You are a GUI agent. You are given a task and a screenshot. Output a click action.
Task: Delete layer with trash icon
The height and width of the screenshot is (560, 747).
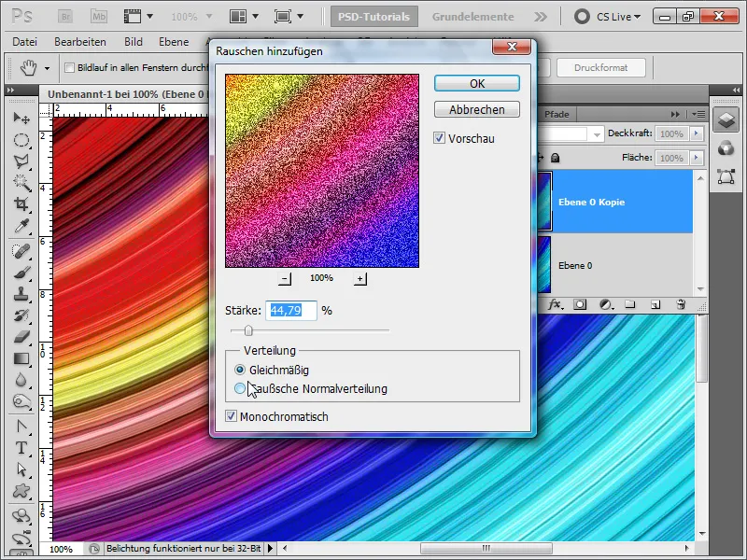click(681, 304)
